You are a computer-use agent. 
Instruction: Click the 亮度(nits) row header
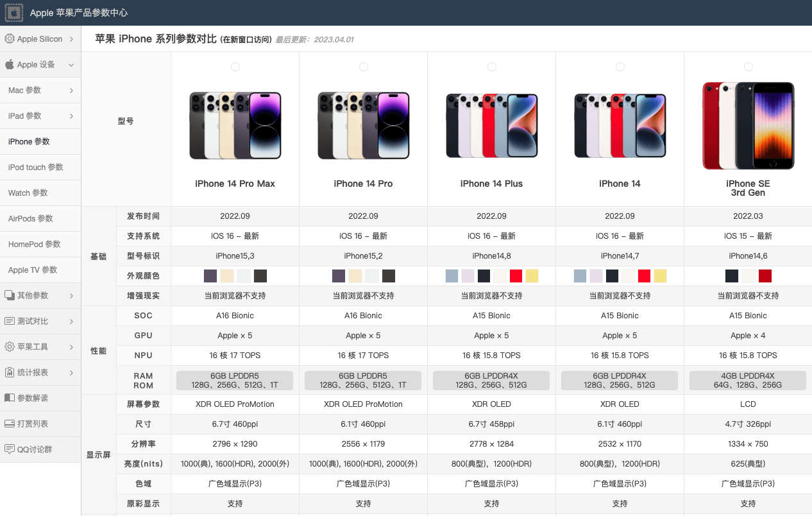tap(144, 464)
